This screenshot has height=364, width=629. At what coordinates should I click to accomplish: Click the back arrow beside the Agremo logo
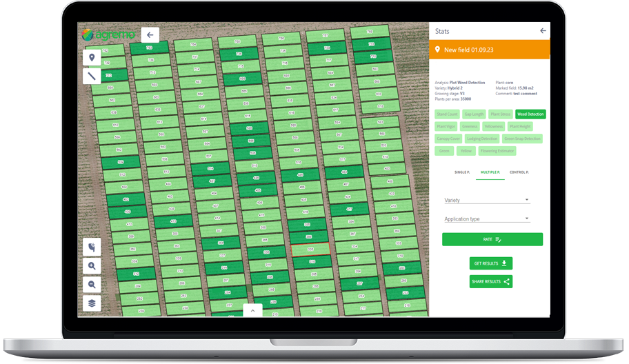[x=150, y=34]
